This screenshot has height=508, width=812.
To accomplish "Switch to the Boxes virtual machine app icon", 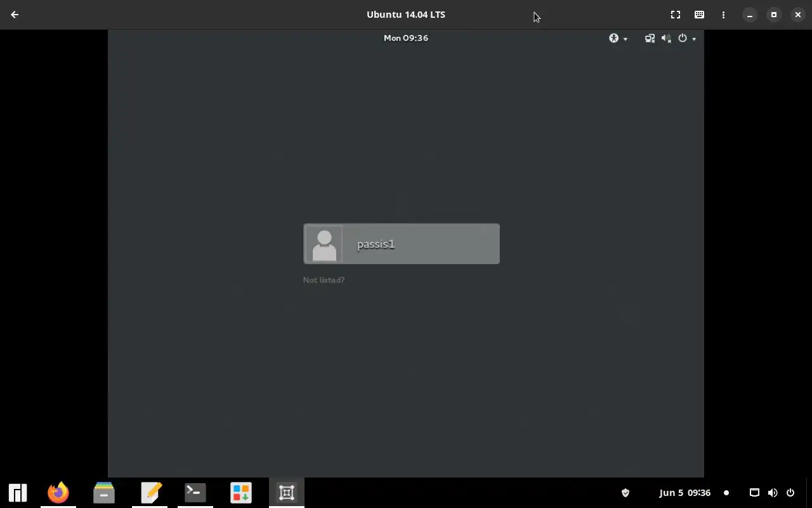I will [x=287, y=493].
